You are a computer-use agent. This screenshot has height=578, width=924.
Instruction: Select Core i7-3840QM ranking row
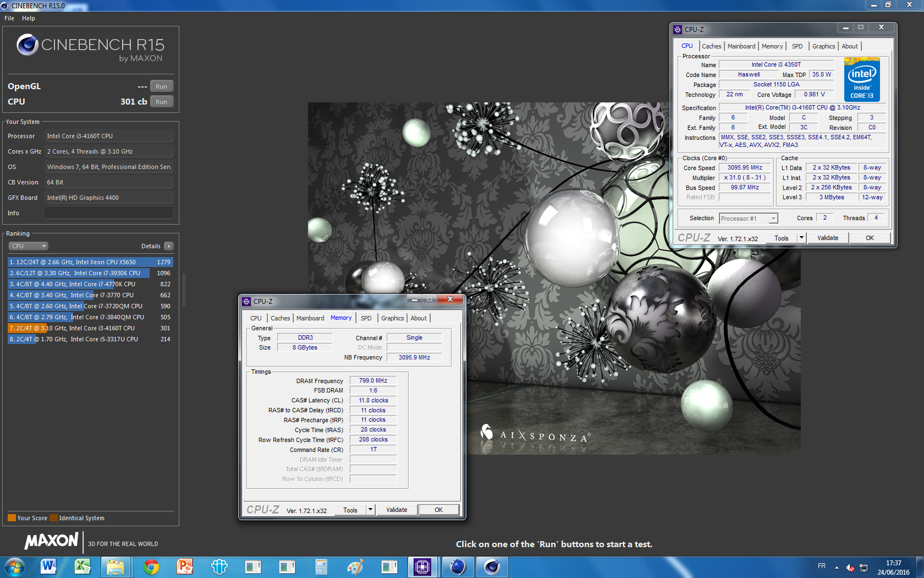click(90, 317)
